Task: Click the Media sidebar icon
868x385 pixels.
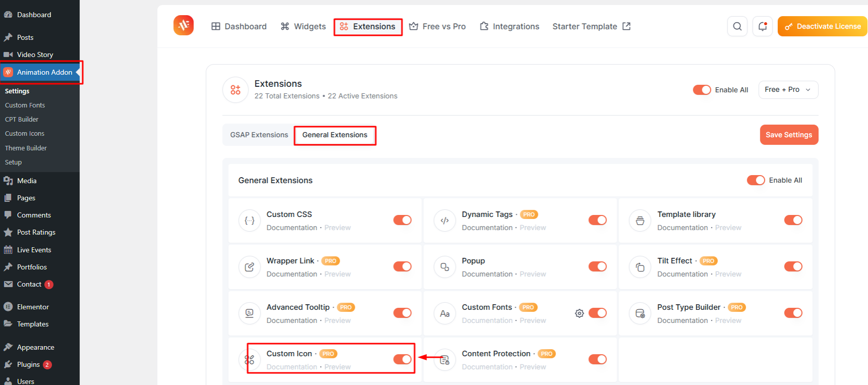Action: click(8, 181)
